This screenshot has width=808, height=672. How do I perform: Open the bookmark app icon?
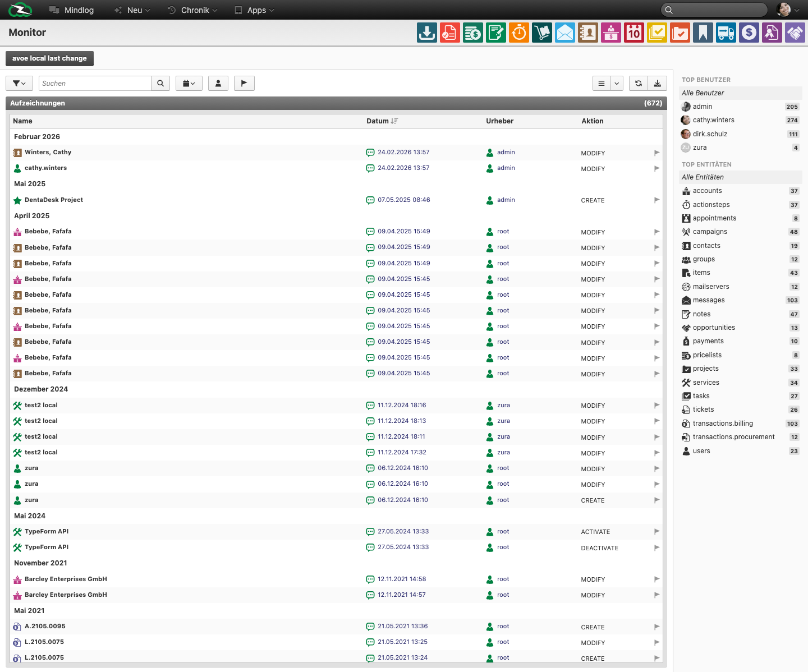coord(703,33)
